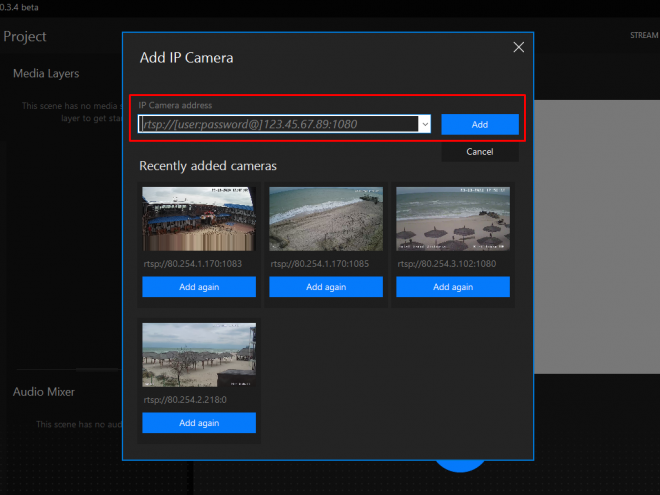The width and height of the screenshot is (660, 495).
Task: Click the STREAM label in background window
Action: tap(644, 35)
